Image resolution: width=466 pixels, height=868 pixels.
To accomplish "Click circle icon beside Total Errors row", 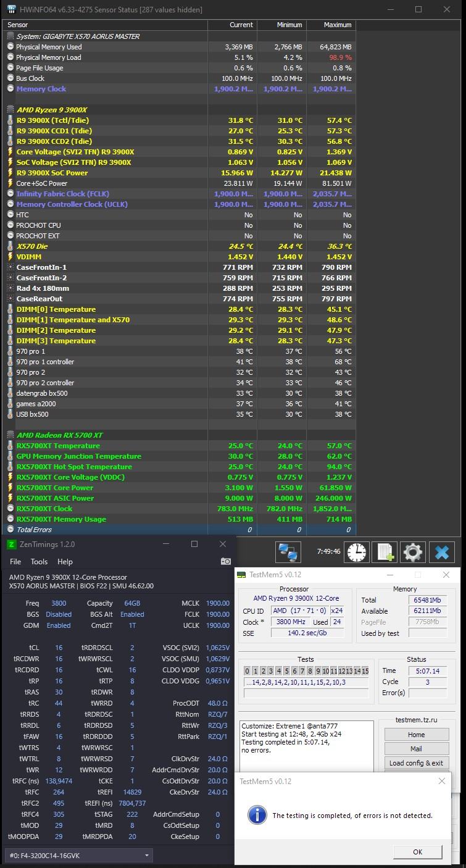I will pyautogui.click(x=10, y=530).
